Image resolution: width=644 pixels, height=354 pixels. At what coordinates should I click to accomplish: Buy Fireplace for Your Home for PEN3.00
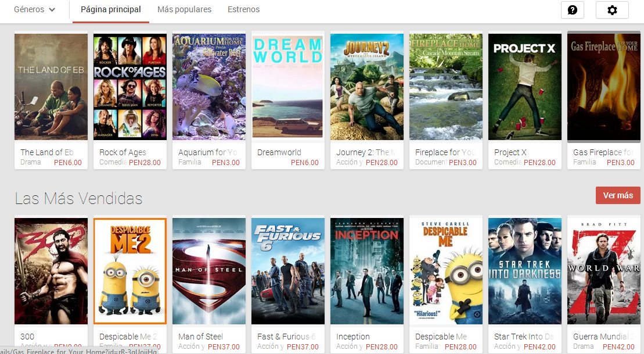462,162
